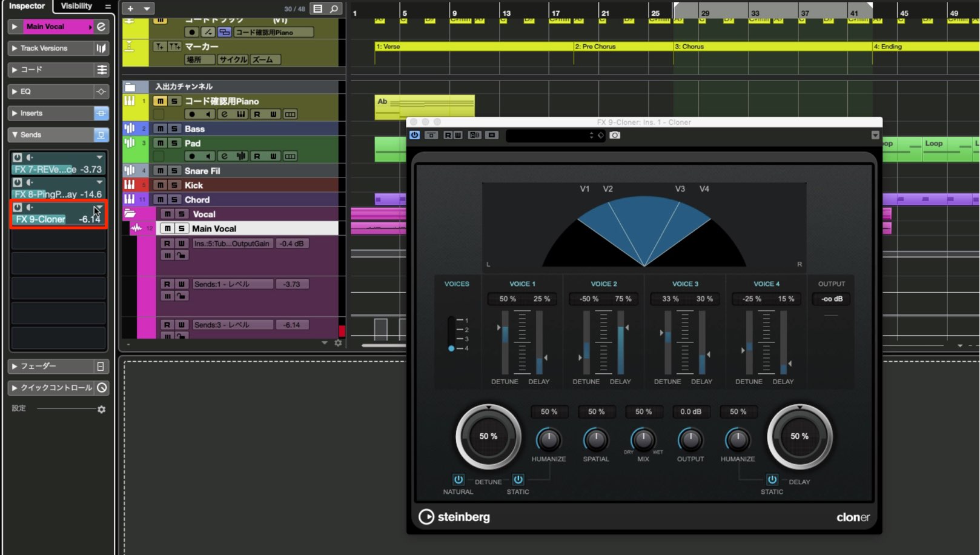Expand the EQ inspector section
Image resolution: width=980 pixels, height=555 pixels.
pos(14,91)
